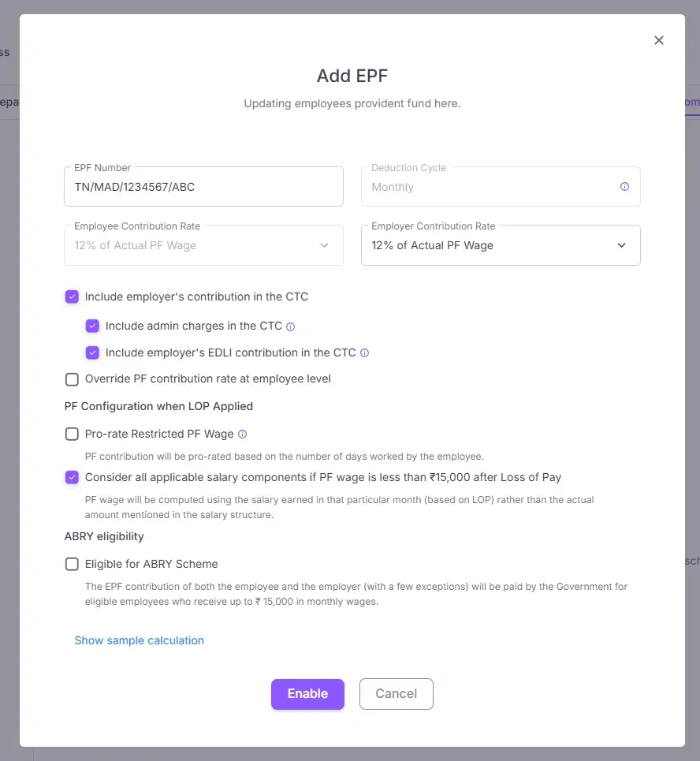Dismiss the Add EPF dialog
This screenshot has width=700, height=761.
point(659,39)
